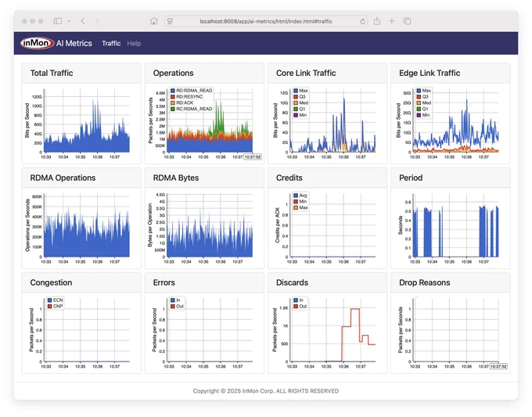532x417 pixels.
Task: Click the Min legend swatch in Core Link Traffic
Action: [x=296, y=115]
